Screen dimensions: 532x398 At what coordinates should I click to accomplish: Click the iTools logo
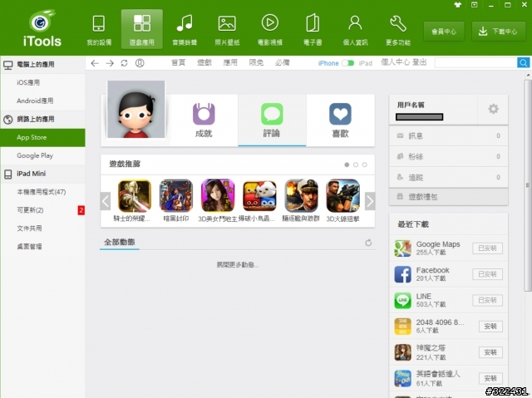pos(42,28)
